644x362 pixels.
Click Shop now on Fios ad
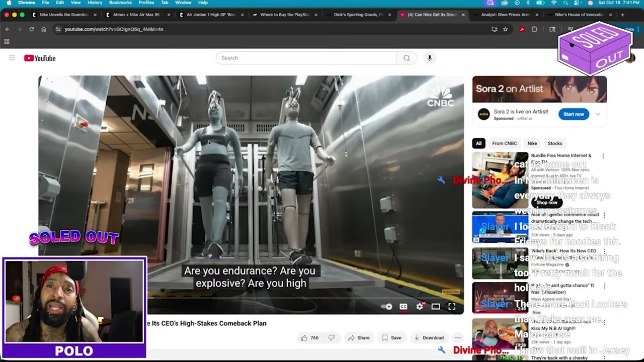point(546,202)
